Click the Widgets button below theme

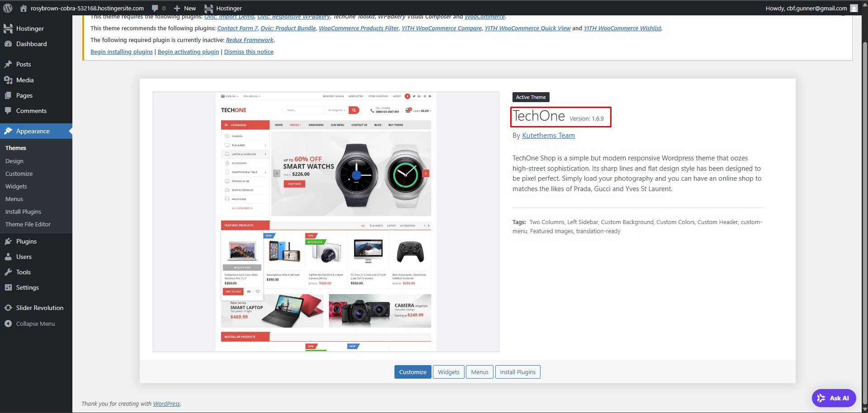(449, 372)
